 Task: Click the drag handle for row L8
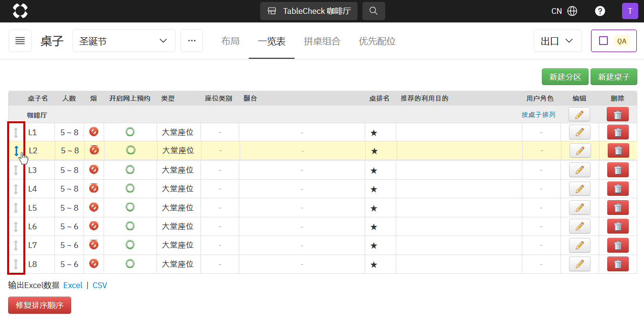pyautogui.click(x=16, y=264)
